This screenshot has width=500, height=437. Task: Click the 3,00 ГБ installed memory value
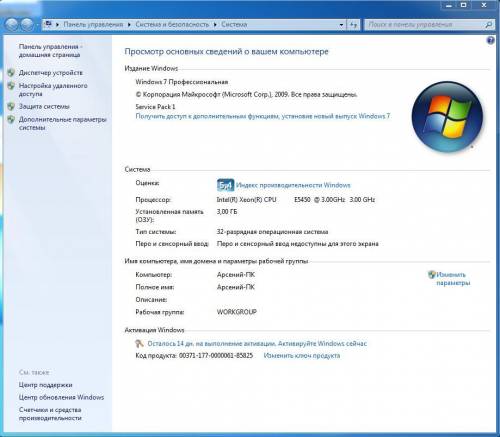click(227, 212)
